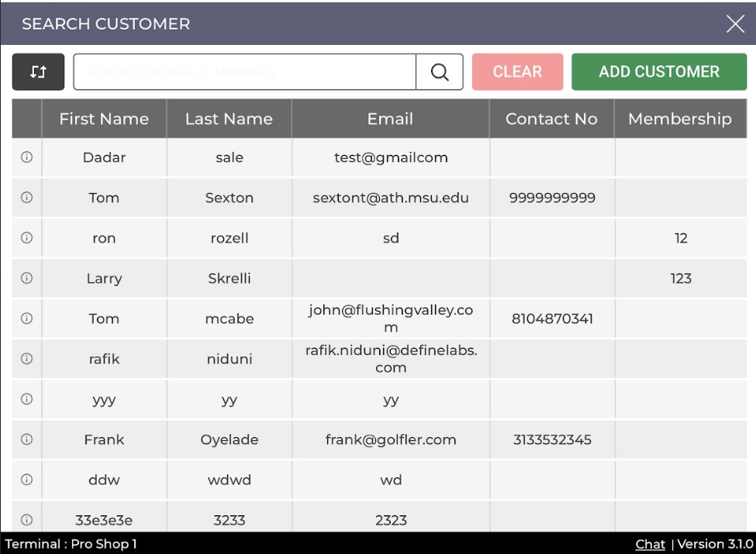Click the magnifying glass search icon
The image size is (756, 554).
pyautogui.click(x=440, y=72)
